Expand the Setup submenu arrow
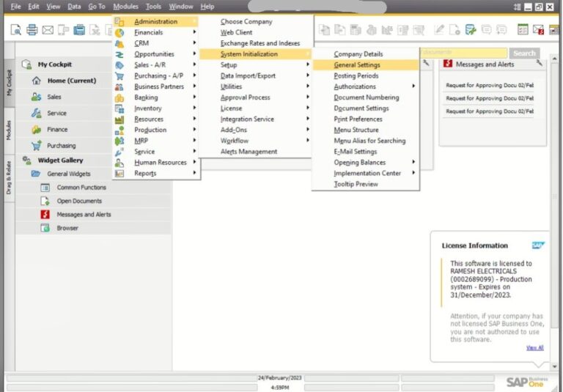This screenshot has width=563, height=392. (x=308, y=64)
